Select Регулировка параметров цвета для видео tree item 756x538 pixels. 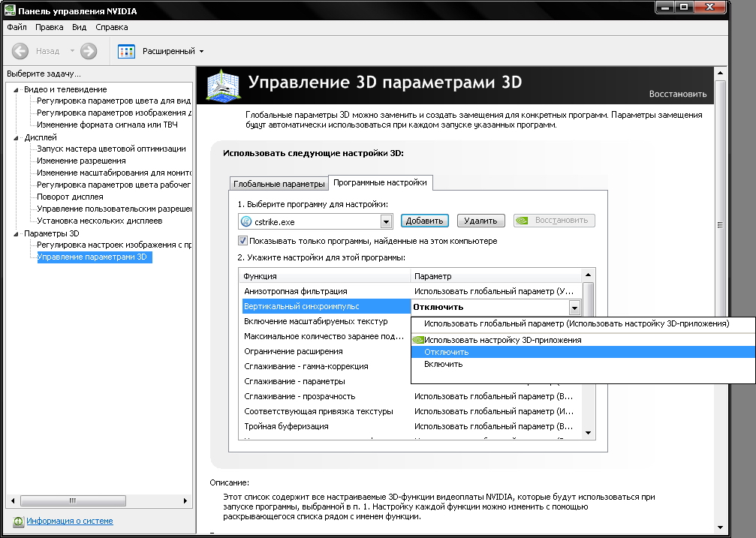click(x=114, y=101)
